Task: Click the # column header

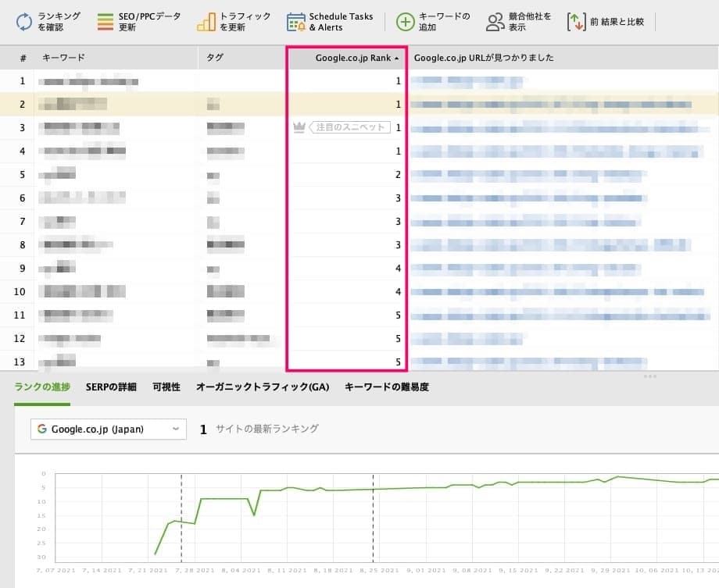Action: pos(23,59)
